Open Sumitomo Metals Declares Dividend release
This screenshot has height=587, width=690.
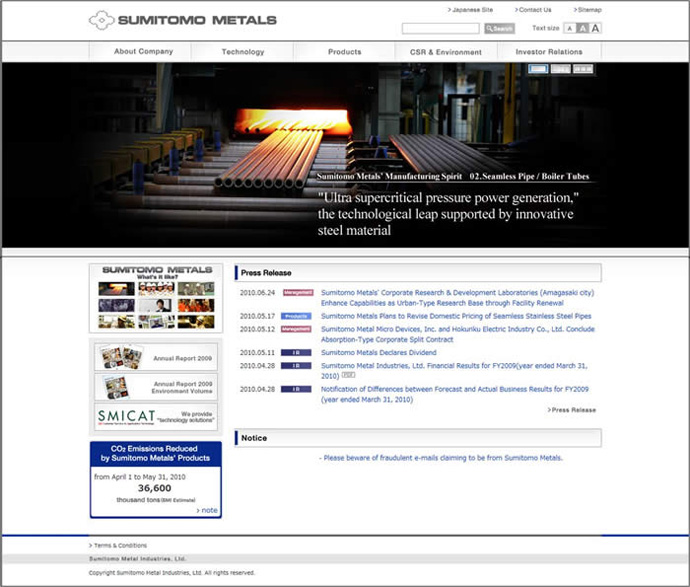coord(378,352)
